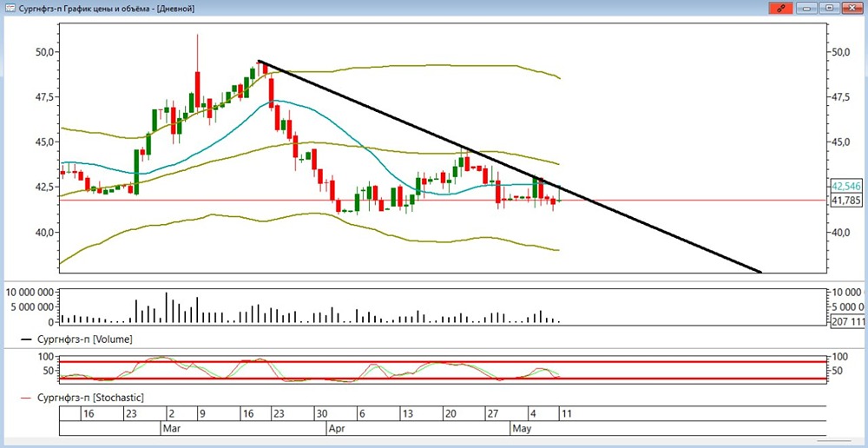
Task: Click 100 on the right Stochastic axis
Action: 839,356
